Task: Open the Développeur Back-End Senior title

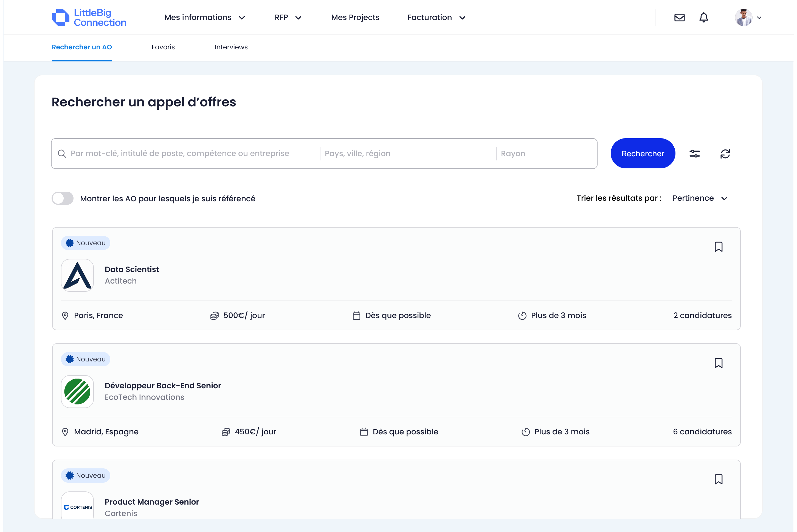Action: (163, 386)
